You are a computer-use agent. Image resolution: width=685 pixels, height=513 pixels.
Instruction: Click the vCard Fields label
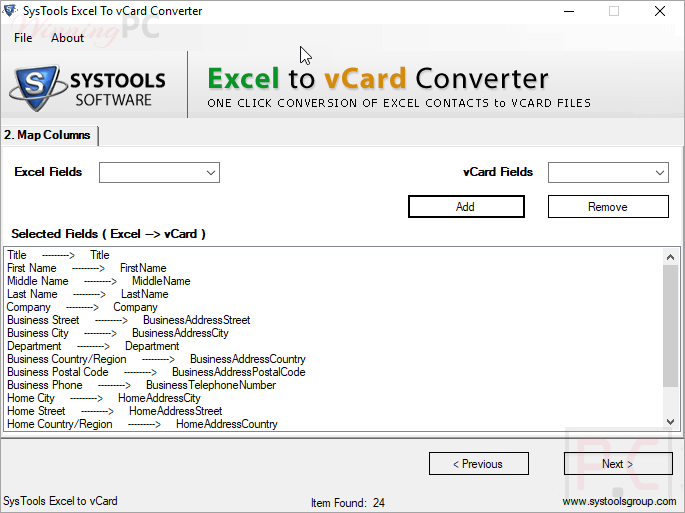click(x=498, y=172)
